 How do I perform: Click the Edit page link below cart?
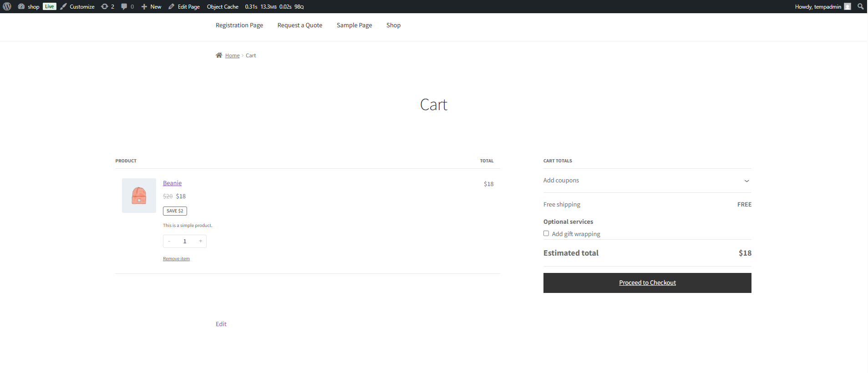[221, 324]
